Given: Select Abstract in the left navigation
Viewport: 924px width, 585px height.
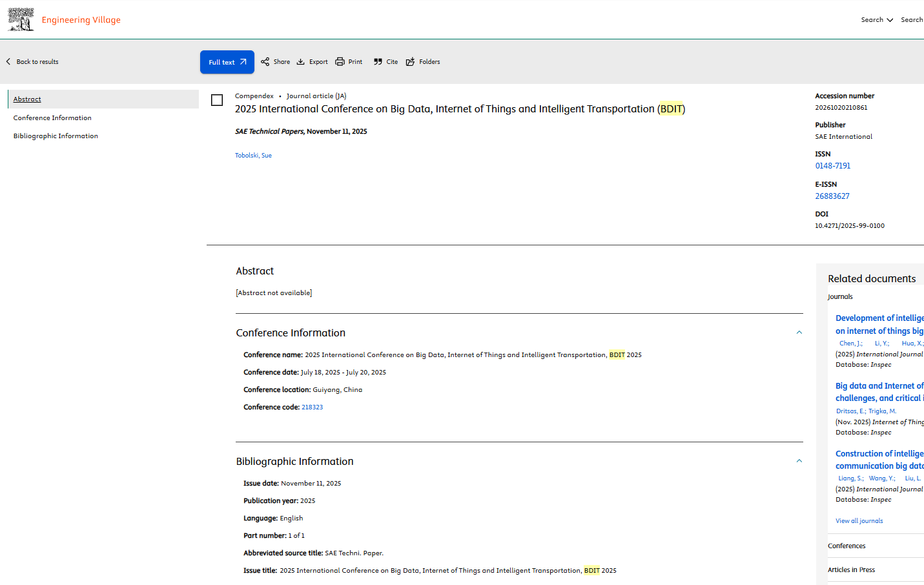Looking at the screenshot, I should 27,99.
